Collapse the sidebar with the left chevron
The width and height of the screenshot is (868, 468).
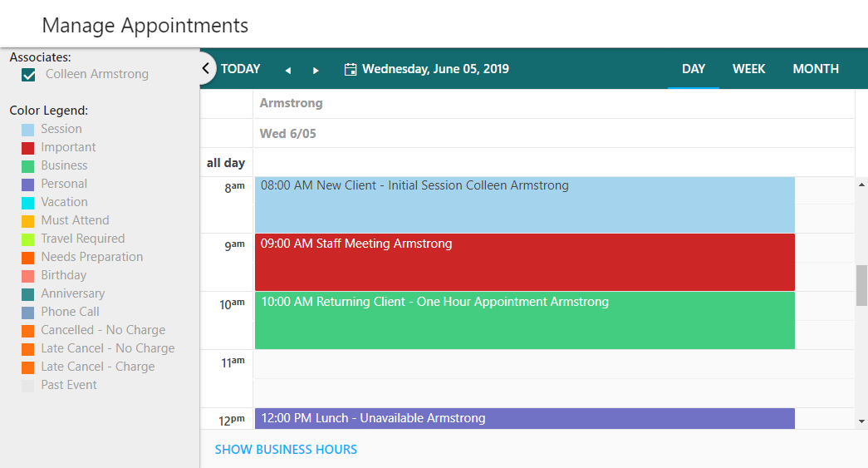(x=206, y=69)
